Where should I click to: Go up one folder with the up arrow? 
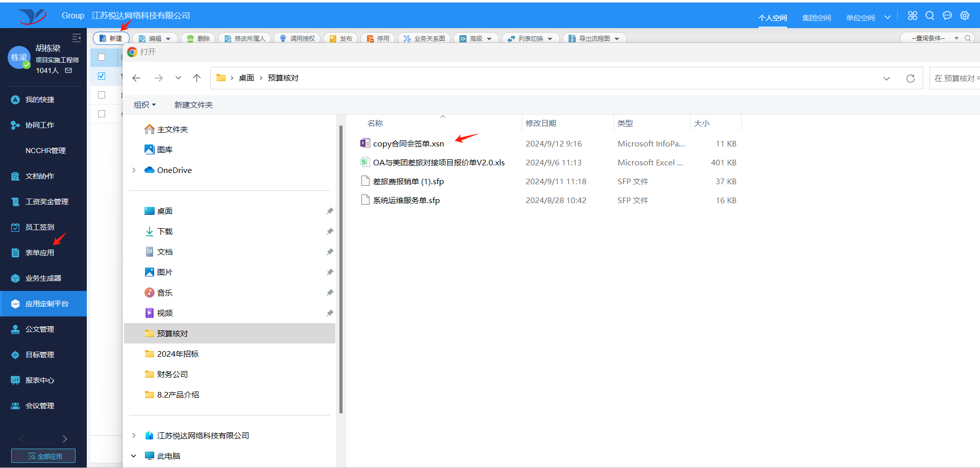(x=197, y=78)
